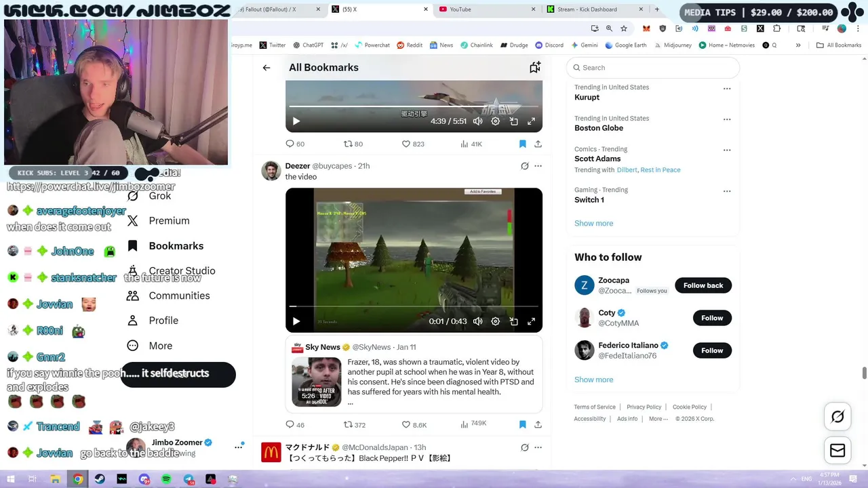Open settings gear on the Deezer video
868x488 pixels.
point(496,321)
